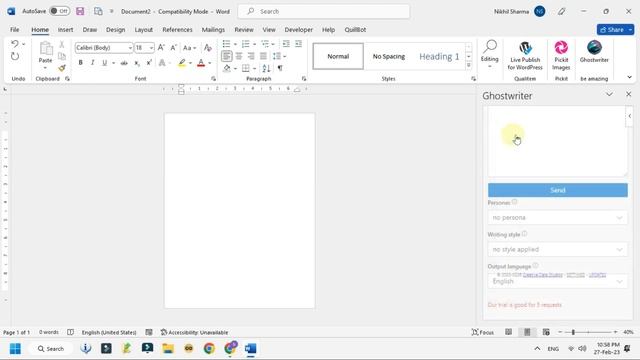Increase paragraph indent
640x360 pixels.
click(298, 44)
